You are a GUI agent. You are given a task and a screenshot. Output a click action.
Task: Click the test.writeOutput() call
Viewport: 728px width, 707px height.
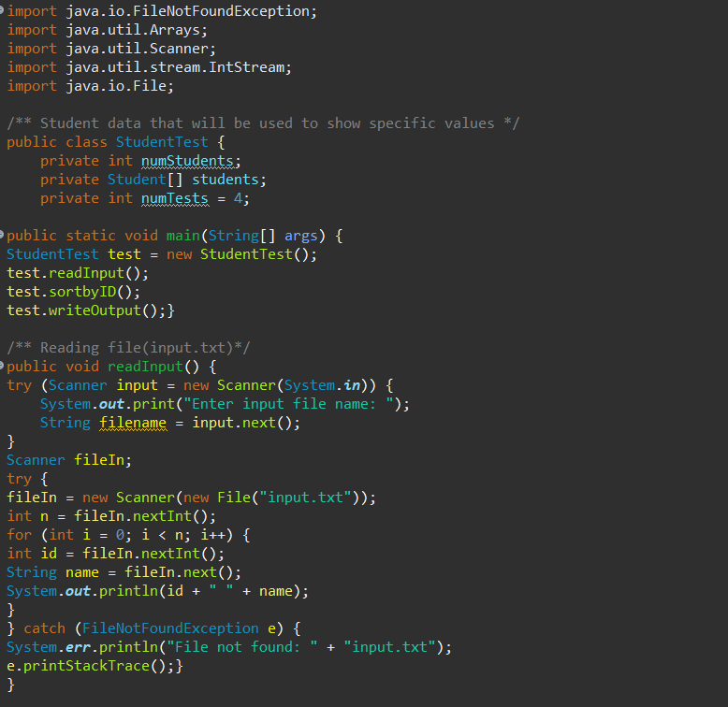point(86,310)
